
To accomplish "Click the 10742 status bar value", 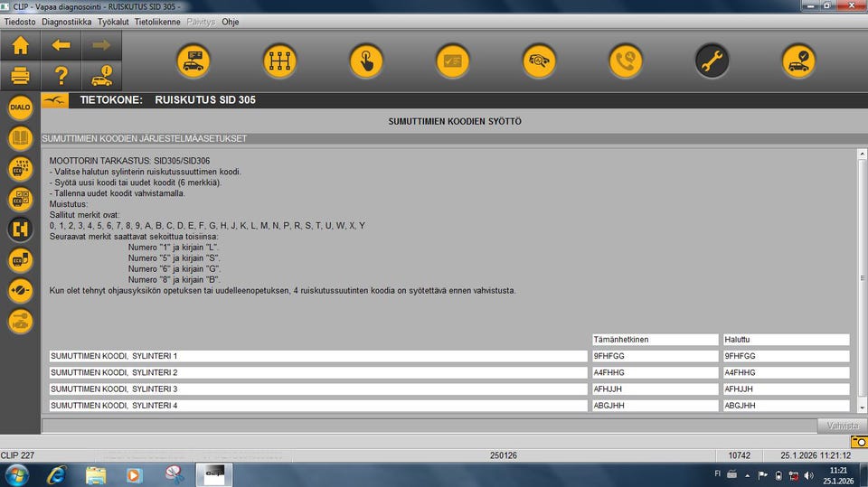I will coord(739,455).
